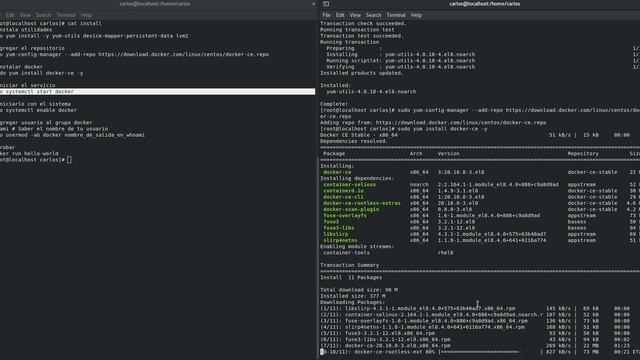Viewport: 640px width, 360px height.
Task: Click the 'docker-scan-plugin' package name
Action: pos(351,209)
